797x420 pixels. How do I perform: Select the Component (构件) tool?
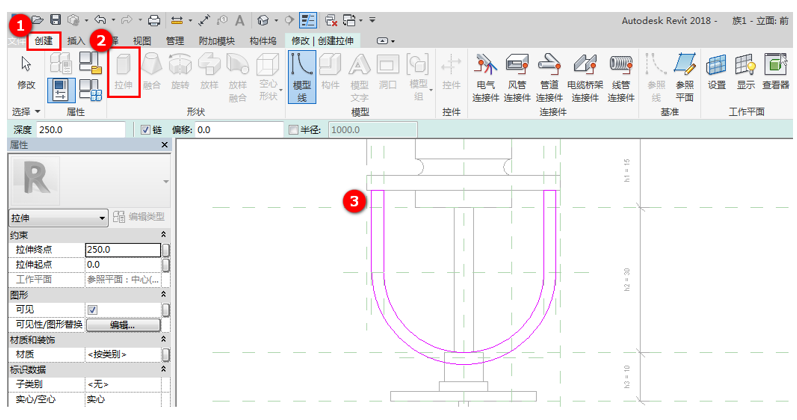click(330, 72)
